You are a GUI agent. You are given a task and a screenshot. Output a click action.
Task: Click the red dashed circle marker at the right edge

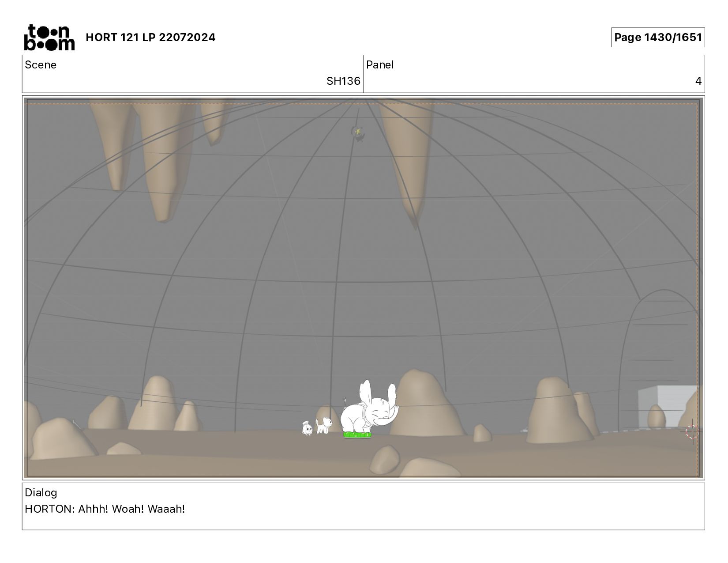[692, 432]
